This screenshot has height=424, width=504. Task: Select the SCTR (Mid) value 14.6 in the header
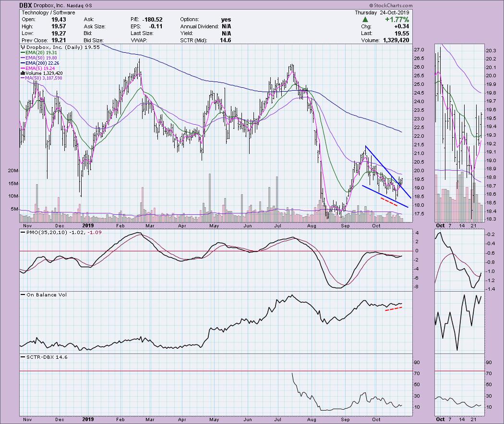coord(225,40)
